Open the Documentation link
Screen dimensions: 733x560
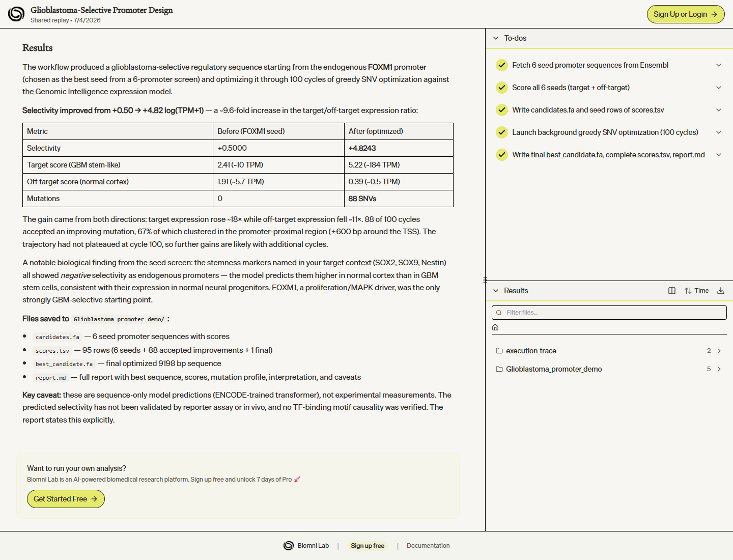tap(428, 546)
